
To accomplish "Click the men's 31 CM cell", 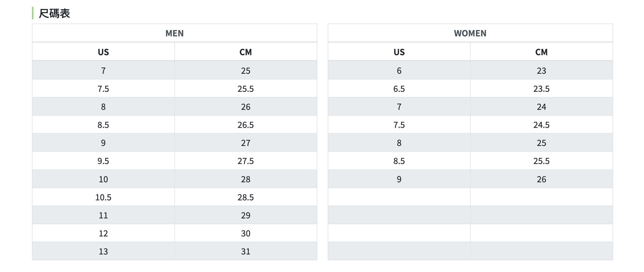I will click(246, 251).
